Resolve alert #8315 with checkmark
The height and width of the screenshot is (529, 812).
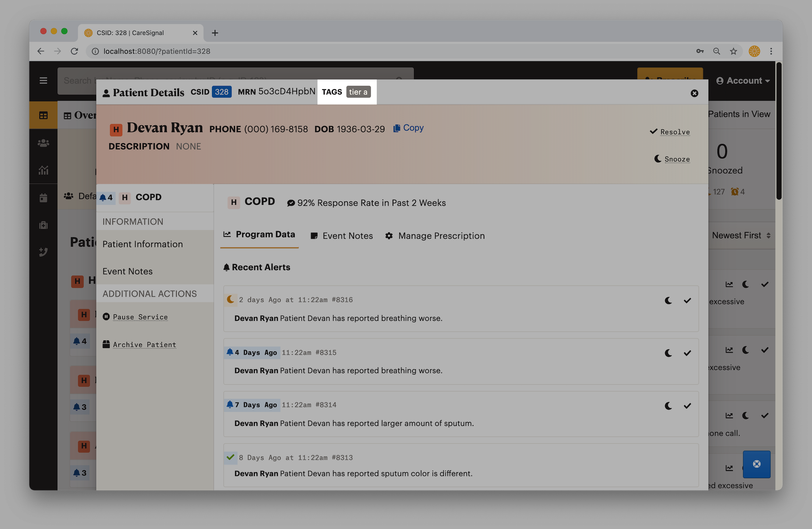click(x=687, y=353)
